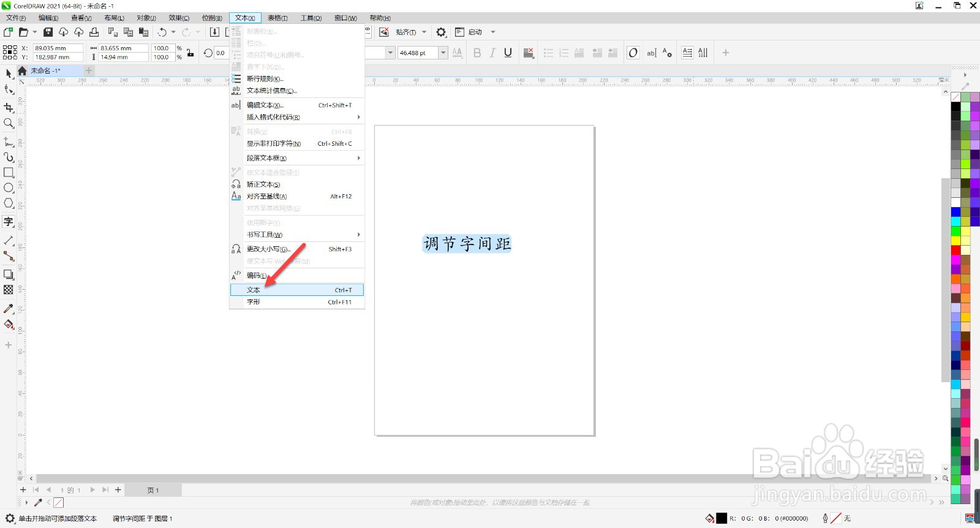Open the Options gear icon
Viewport: 980px width, 528px height.
pos(441,32)
